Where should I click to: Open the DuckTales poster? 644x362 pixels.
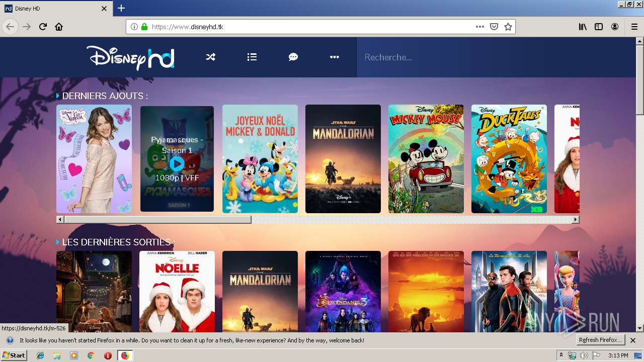coord(509,159)
